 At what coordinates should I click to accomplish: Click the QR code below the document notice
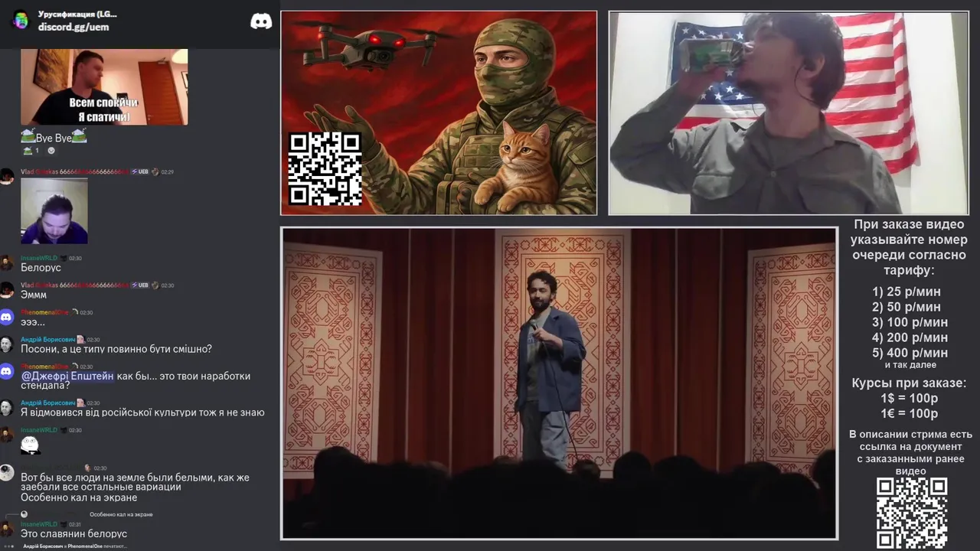pos(912,514)
